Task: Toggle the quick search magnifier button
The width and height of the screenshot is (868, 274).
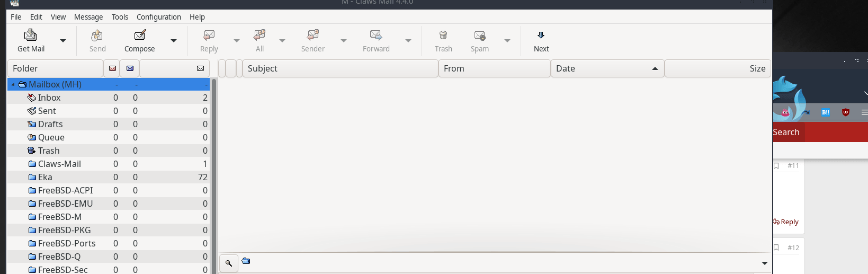Action: tap(229, 263)
